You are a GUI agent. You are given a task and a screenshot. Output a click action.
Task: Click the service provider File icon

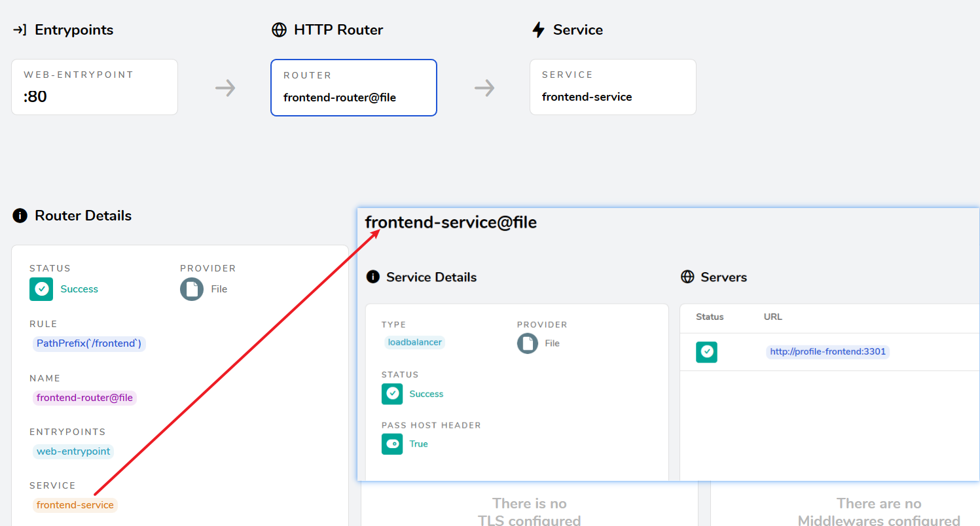(528, 343)
